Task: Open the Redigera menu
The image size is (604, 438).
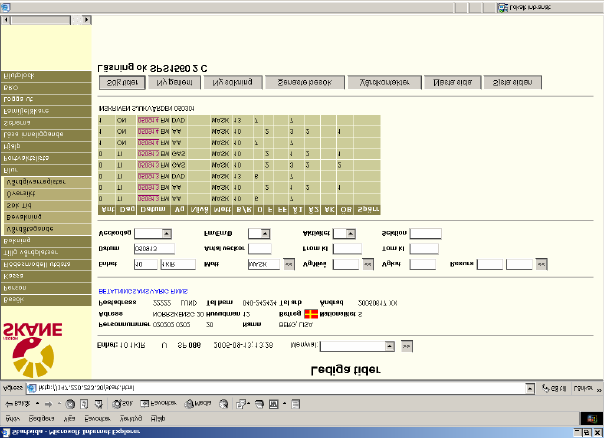Action: 41,418
